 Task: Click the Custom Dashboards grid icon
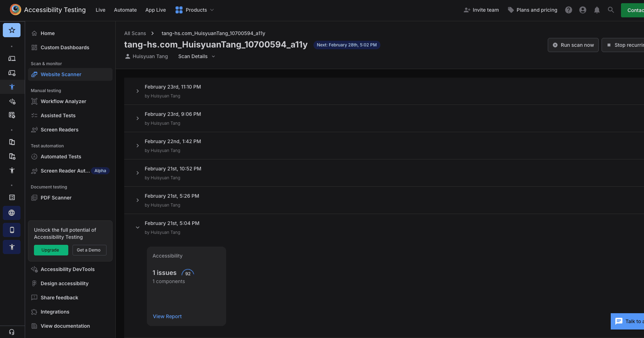point(34,47)
